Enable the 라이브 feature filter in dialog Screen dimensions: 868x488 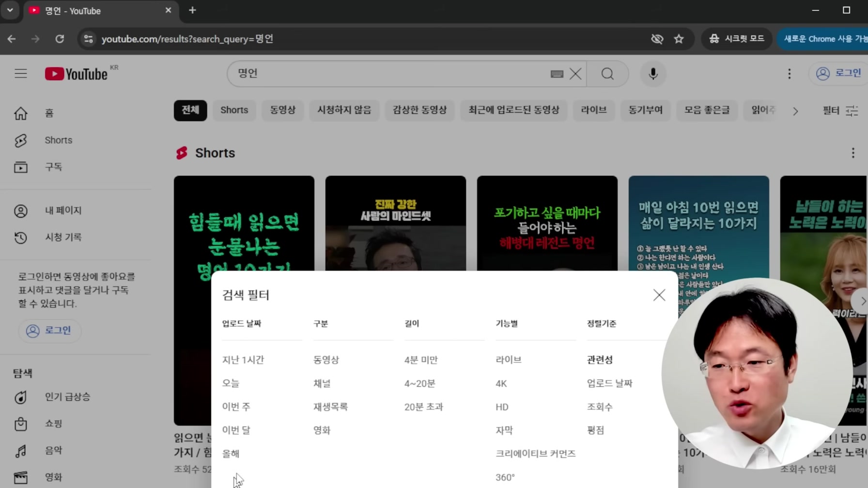pos(509,360)
